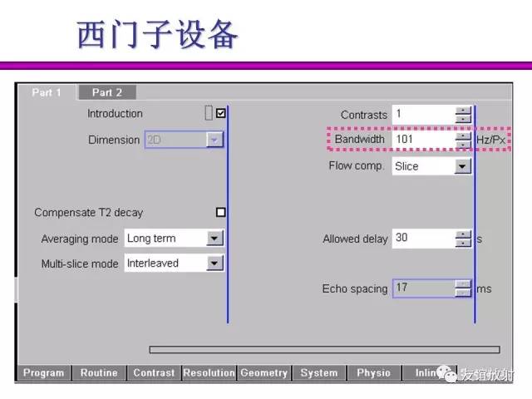Expand the Averaging mode dropdown

pyautogui.click(x=214, y=239)
